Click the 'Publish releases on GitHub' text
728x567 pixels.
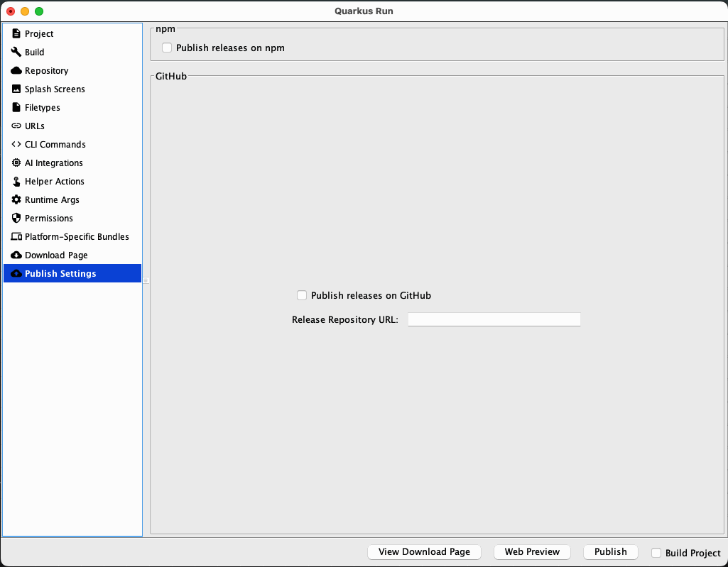pos(371,295)
